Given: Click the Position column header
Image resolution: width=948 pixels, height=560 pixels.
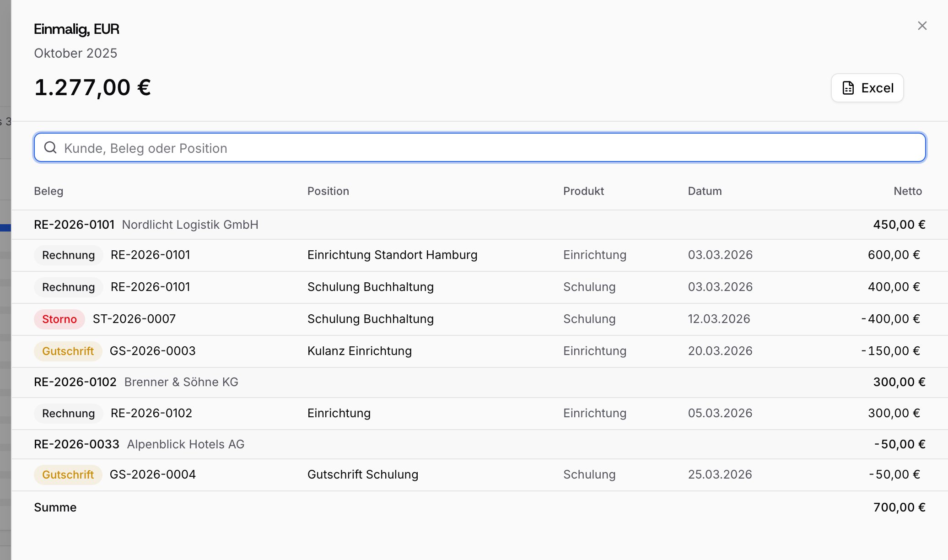Looking at the screenshot, I should 328,191.
